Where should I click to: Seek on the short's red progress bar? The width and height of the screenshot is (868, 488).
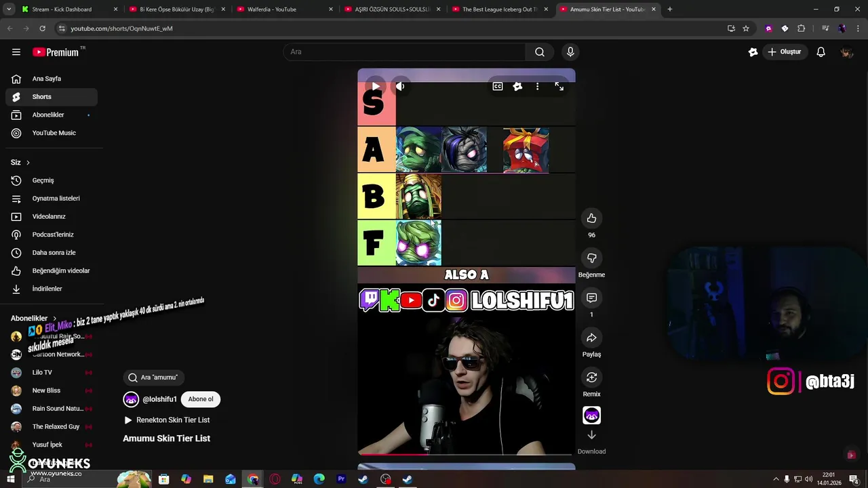465,454
